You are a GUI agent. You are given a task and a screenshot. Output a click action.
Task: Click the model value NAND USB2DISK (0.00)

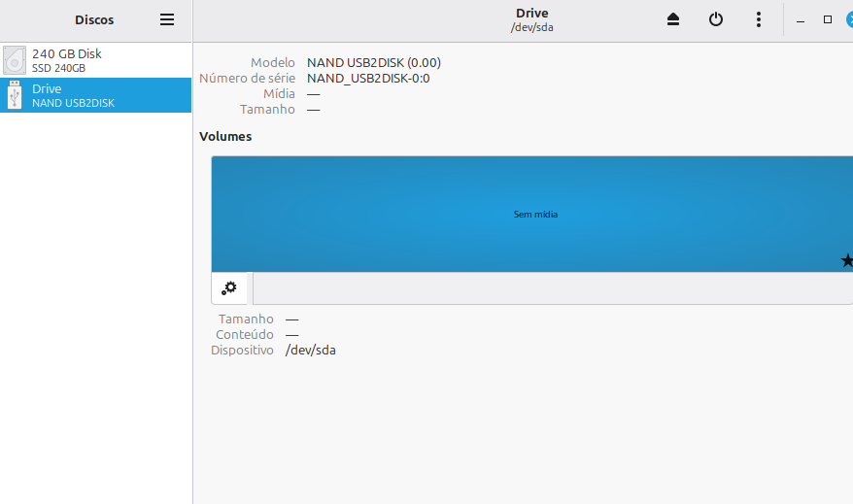pos(373,63)
